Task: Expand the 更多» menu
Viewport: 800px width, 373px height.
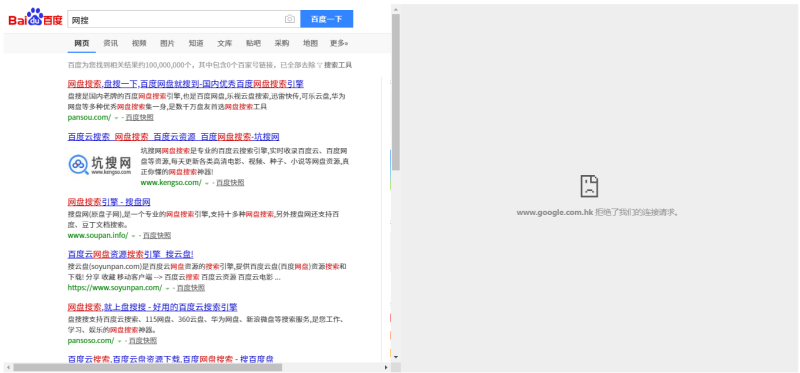Action: [339, 43]
